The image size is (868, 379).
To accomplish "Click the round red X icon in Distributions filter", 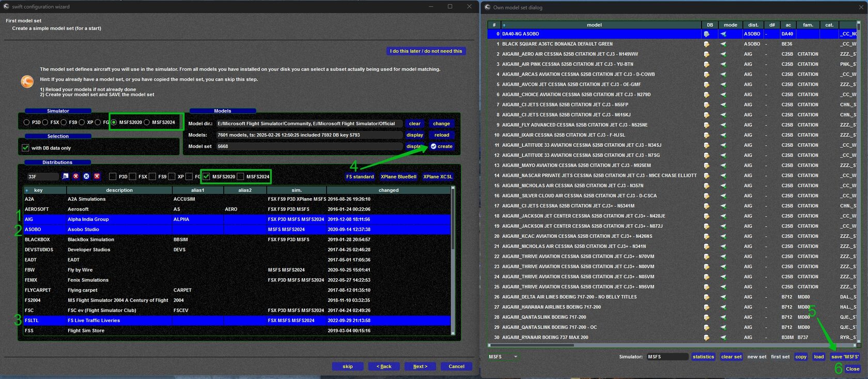I will point(76,176).
